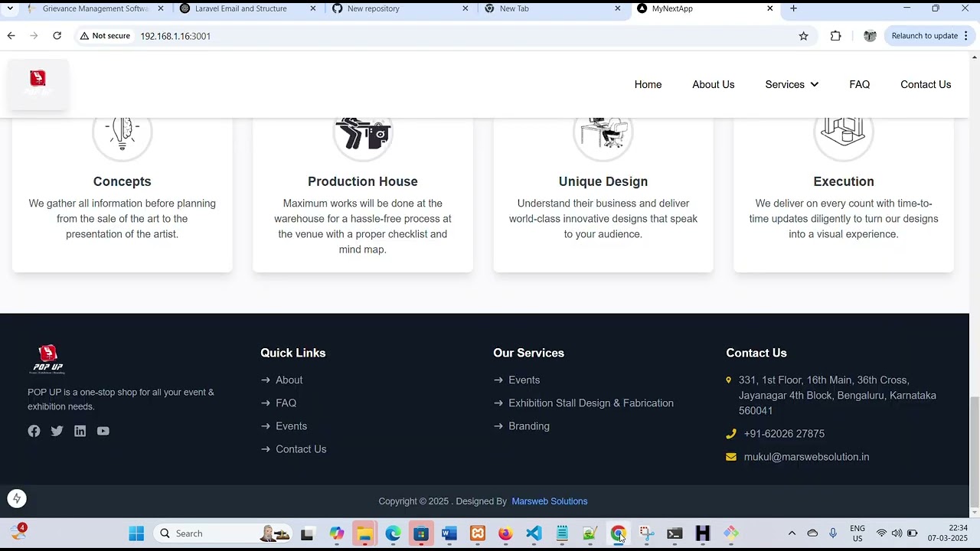Viewport: 980px width, 551px height.
Task: Open Events under Our Services
Action: [x=524, y=380]
